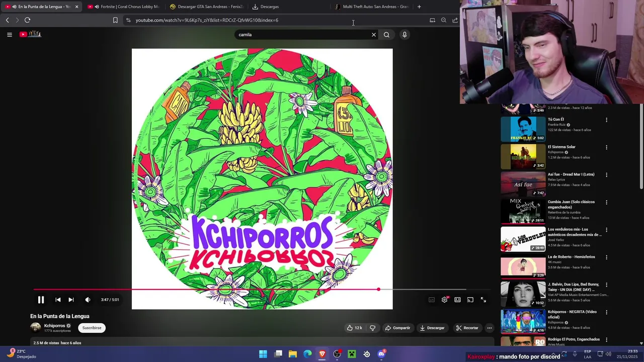Click the Recortar clip button
This screenshot has height=362, width=644.
(467, 328)
